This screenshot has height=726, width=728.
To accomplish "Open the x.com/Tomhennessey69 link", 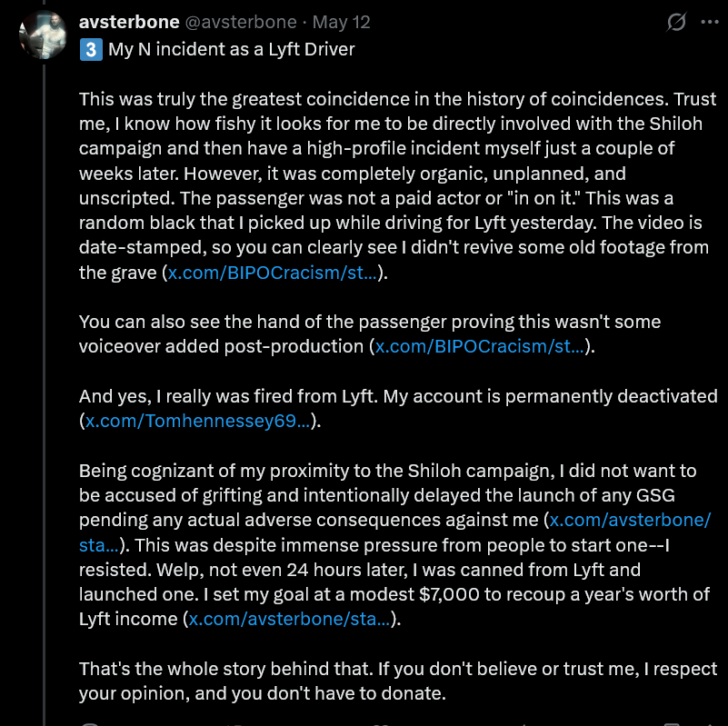I will point(198,421).
